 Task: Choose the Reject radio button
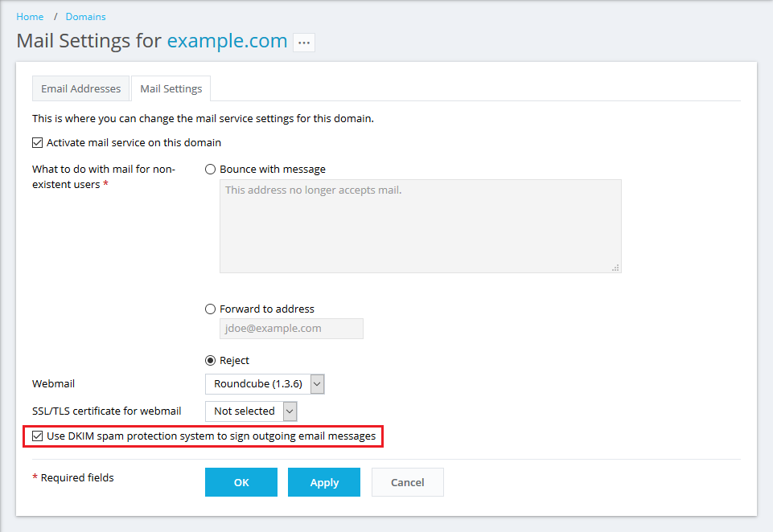point(211,361)
